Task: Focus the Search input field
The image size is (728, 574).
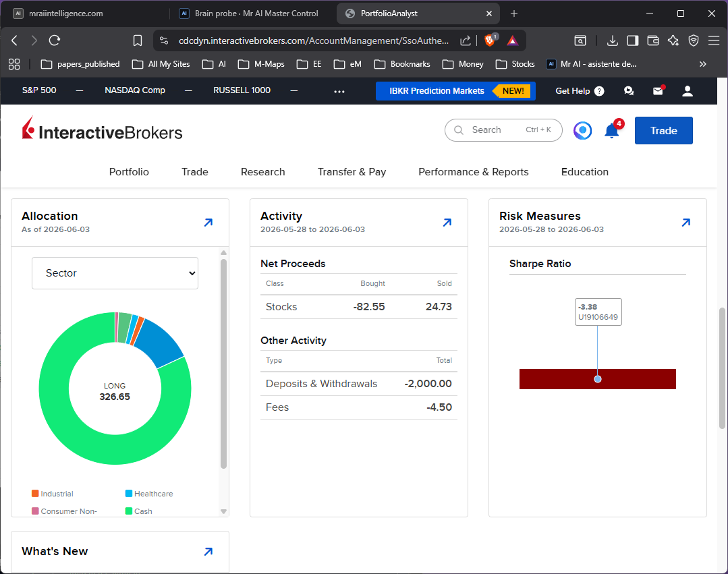Action: 503,130
